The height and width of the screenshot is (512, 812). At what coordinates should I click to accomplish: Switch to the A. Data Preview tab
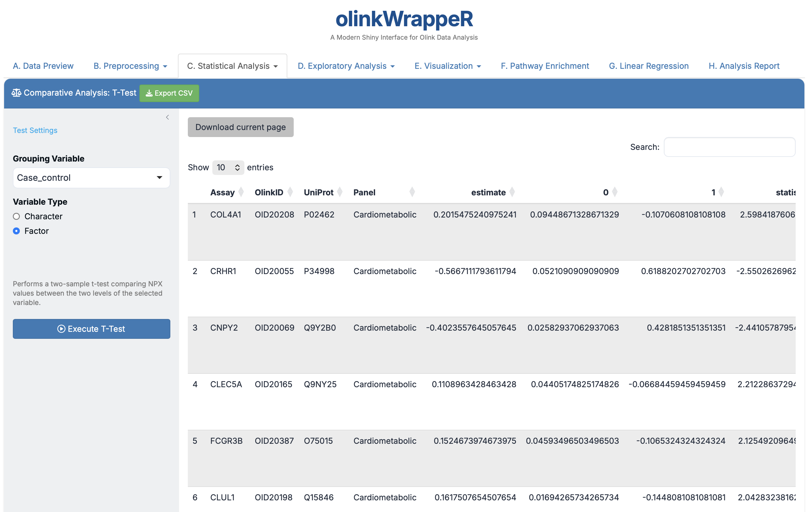point(43,66)
